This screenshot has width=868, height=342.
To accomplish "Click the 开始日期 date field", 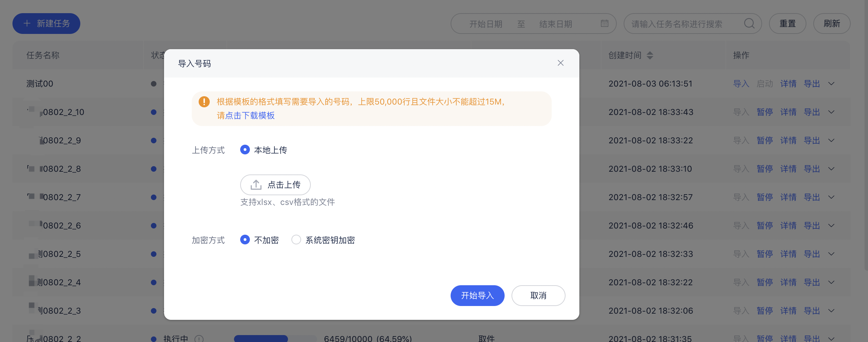I will tap(486, 24).
